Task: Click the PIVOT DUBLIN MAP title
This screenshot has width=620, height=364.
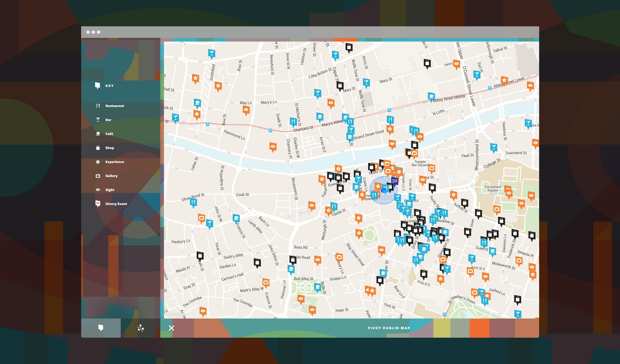Action: pyautogui.click(x=389, y=328)
